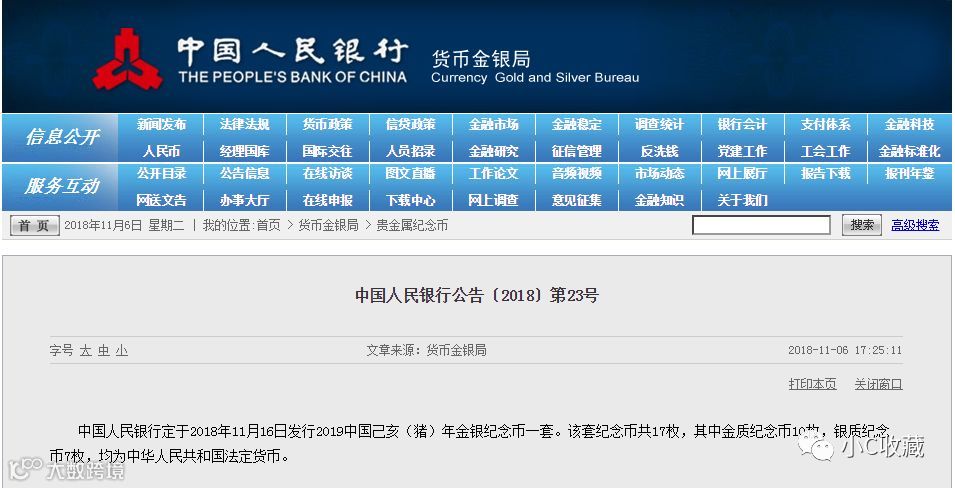Click the 首页 breadcrumb link
Image resolution: width=955 pixels, height=488 pixels.
click(269, 225)
